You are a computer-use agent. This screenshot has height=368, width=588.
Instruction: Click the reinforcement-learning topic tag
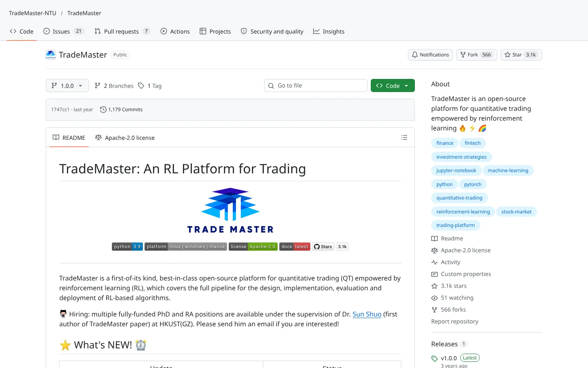click(x=463, y=212)
